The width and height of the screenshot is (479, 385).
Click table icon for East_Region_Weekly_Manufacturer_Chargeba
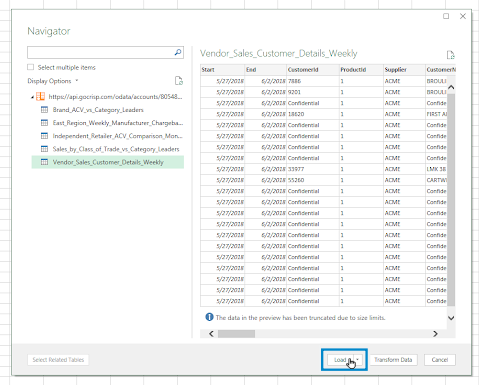tap(44, 123)
